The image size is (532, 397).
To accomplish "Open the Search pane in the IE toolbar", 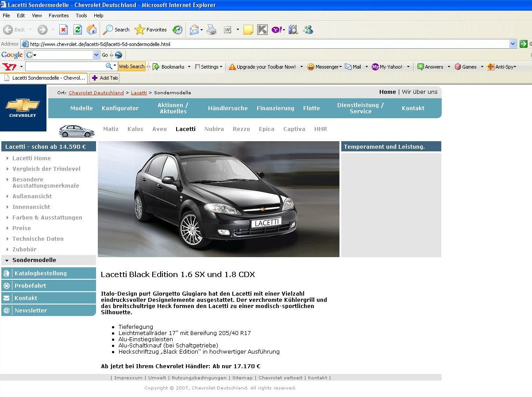I will 116,30.
